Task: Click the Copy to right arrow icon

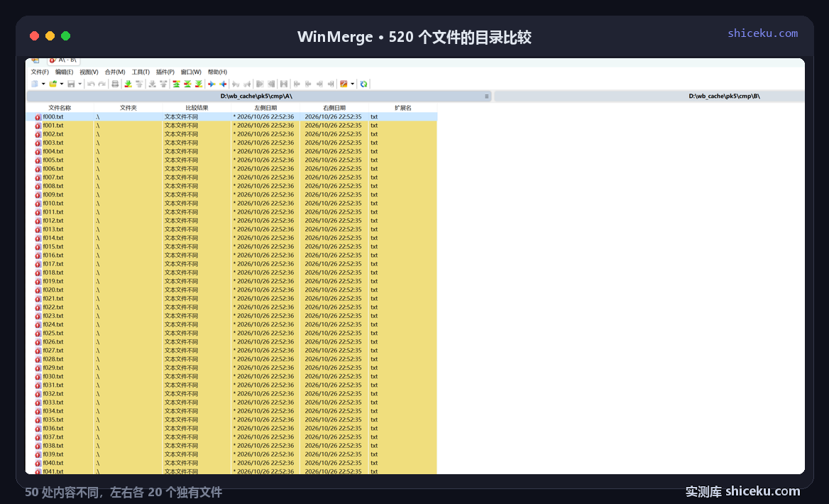Action: point(212,84)
